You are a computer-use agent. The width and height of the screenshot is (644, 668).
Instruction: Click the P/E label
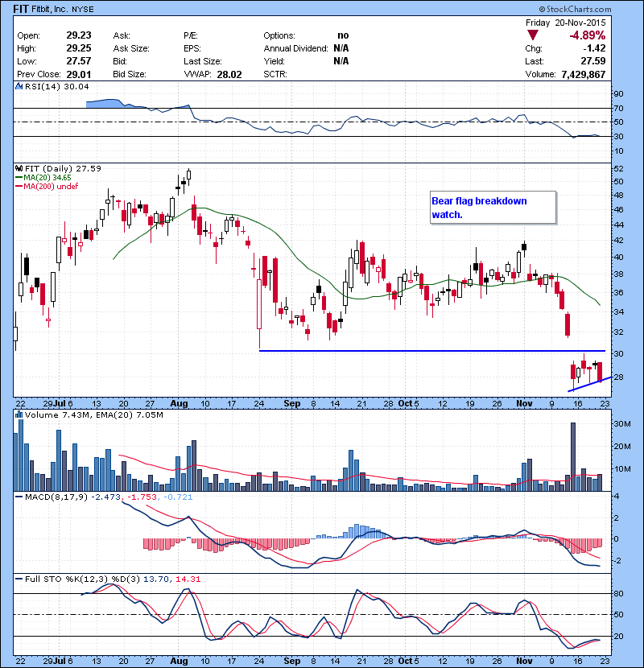[x=191, y=35]
